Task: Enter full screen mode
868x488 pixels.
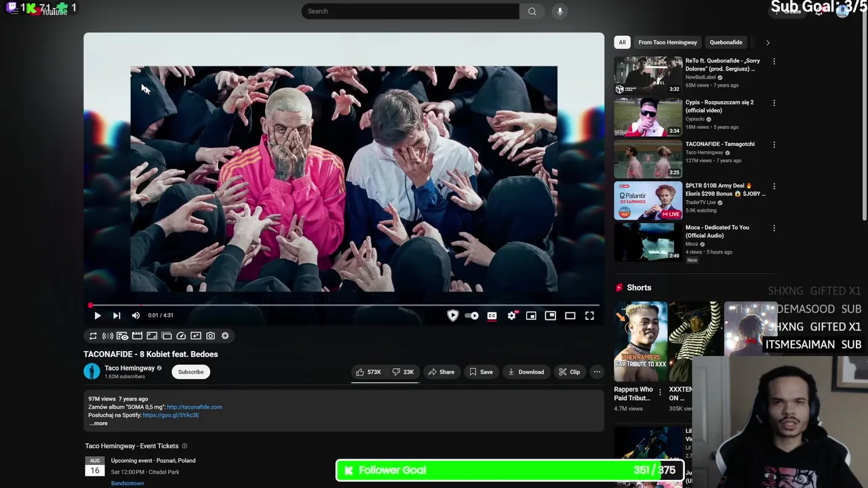Action: [590, 315]
